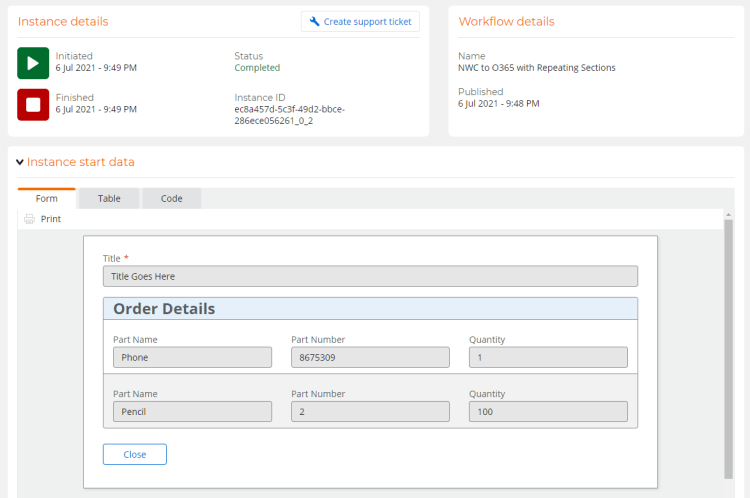The height and width of the screenshot is (498, 750).
Task: Click the Part Number field showing 2
Action: pos(370,412)
